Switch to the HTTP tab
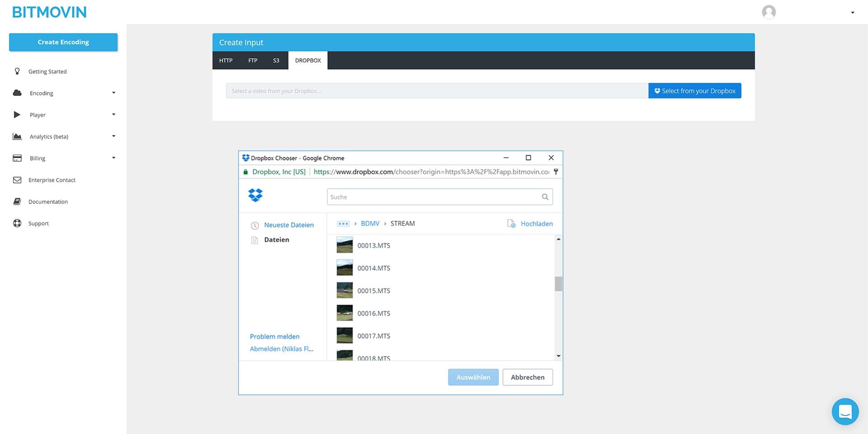 [226, 60]
